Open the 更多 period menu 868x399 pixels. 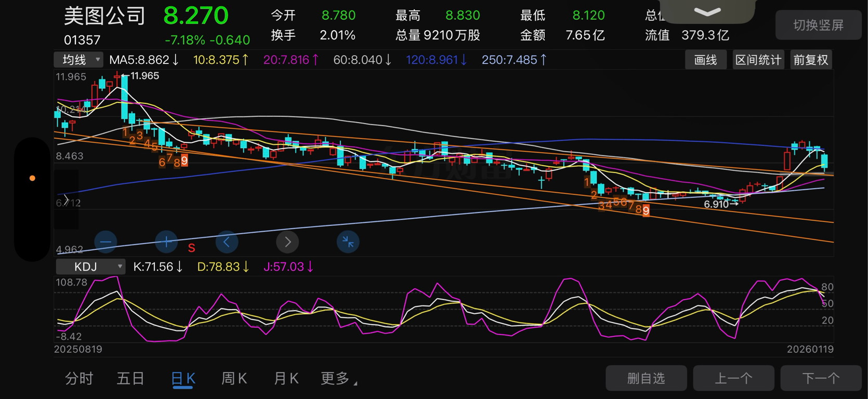click(338, 379)
